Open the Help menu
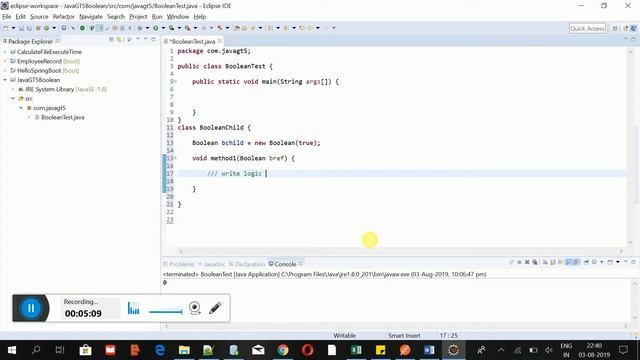This screenshot has height=360, width=640. 200,17
